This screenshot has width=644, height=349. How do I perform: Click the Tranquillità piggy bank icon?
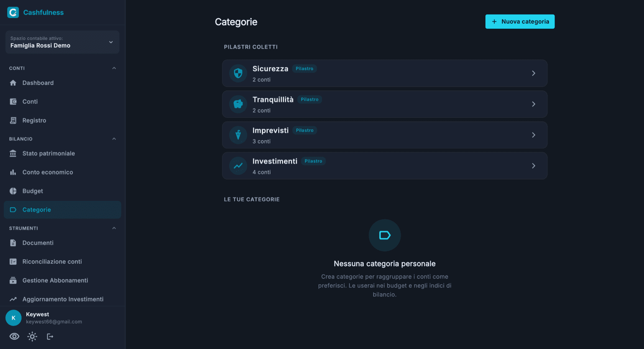pos(238,104)
